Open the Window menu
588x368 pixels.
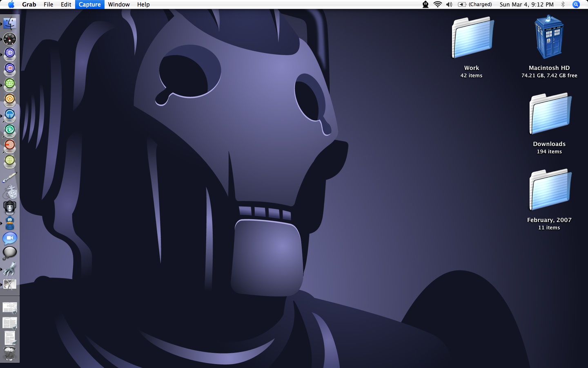click(x=119, y=4)
